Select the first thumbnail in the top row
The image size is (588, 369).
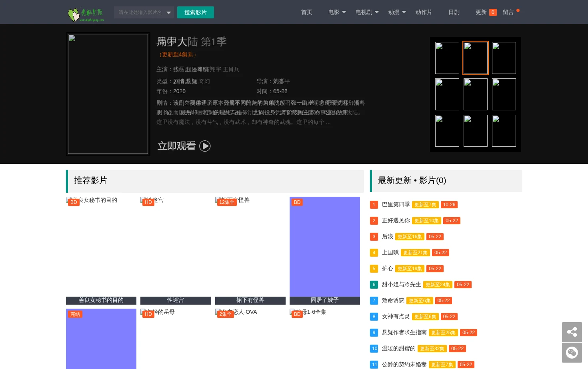pos(447,58)
